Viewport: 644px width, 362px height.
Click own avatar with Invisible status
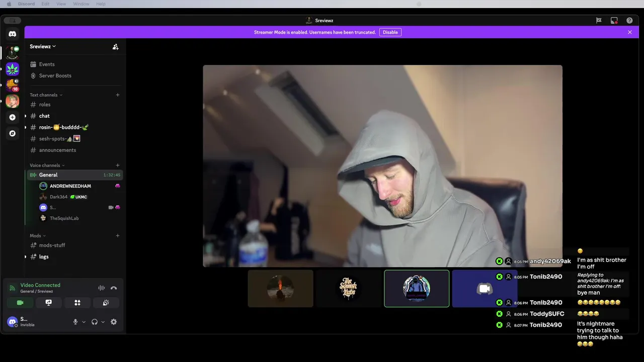click(x=13, y=322)
